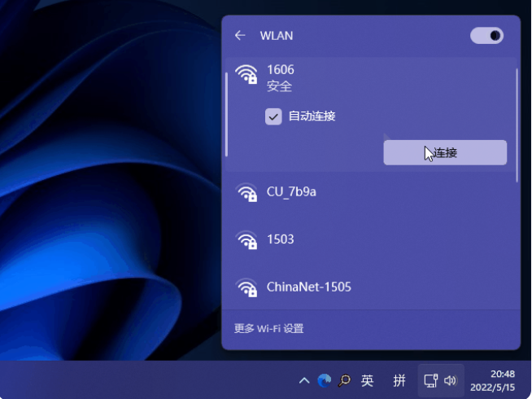The image size is (532, 399).
Task: Select the CU_7b9a network
Action: point(291,192)
